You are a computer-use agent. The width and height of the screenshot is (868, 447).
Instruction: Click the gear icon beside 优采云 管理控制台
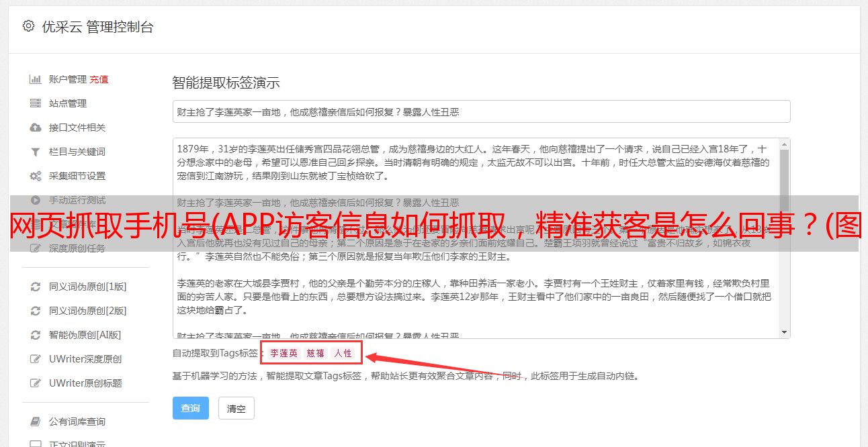(28, 26)
